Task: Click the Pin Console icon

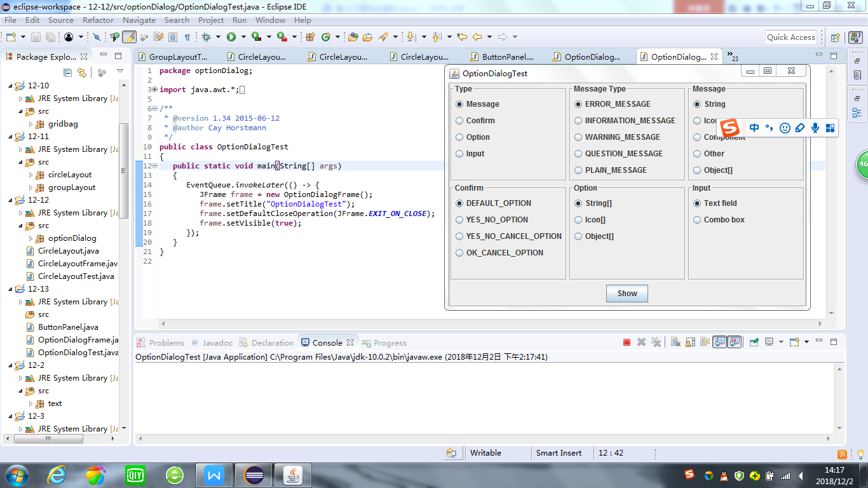Action: tap(754, 342)
